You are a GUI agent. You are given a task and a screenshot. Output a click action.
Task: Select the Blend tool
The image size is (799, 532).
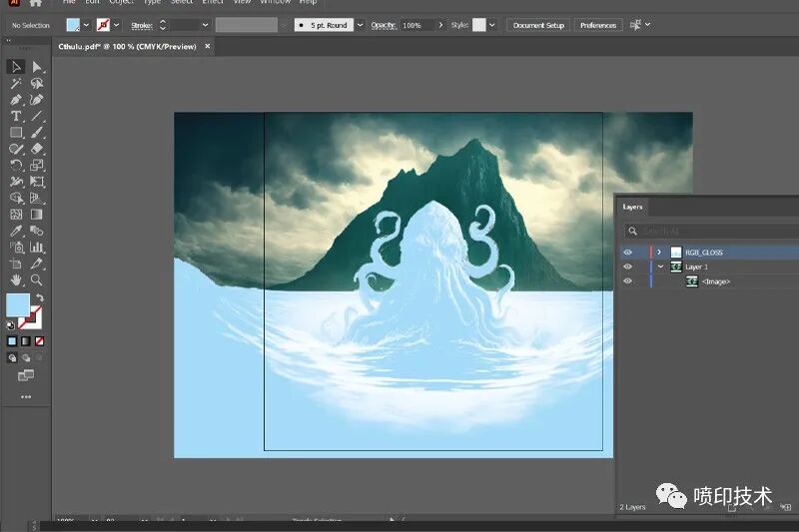coord(37,231)
